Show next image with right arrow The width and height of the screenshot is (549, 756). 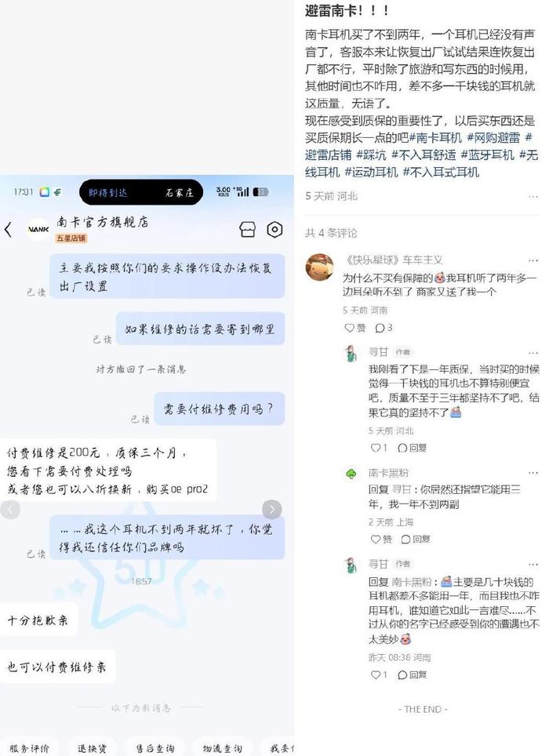pos(271,509)
